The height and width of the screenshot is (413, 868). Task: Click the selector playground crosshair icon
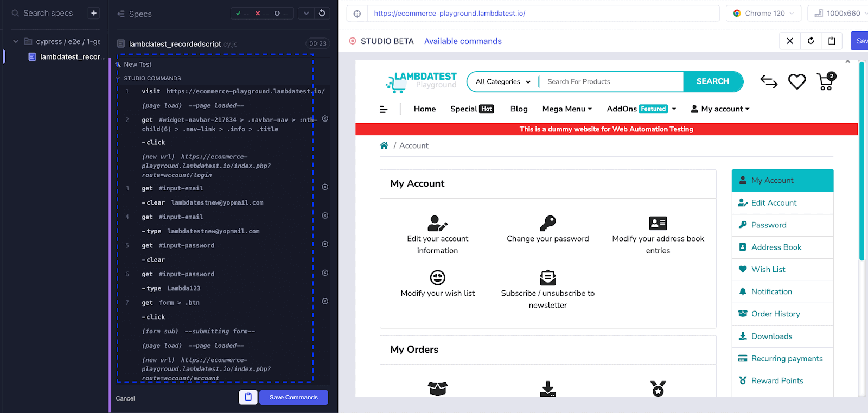(x=357, y=14)
